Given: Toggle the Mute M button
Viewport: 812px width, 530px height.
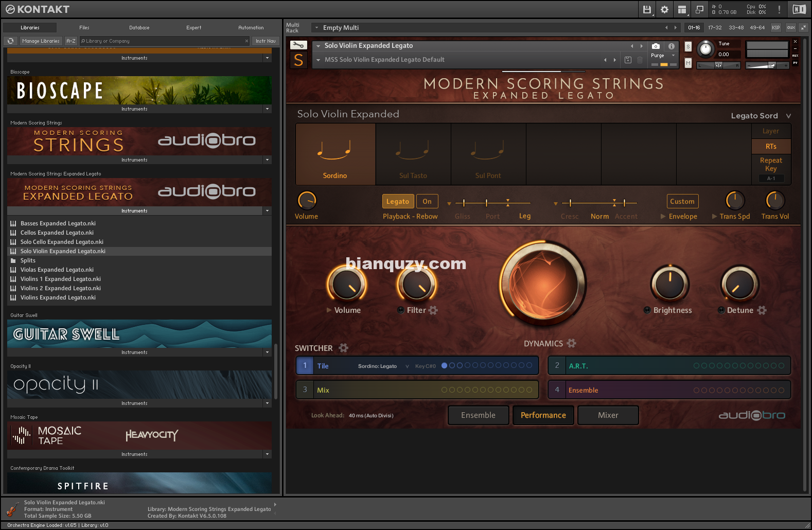Looking at the screenshot, I should [688, 63].
